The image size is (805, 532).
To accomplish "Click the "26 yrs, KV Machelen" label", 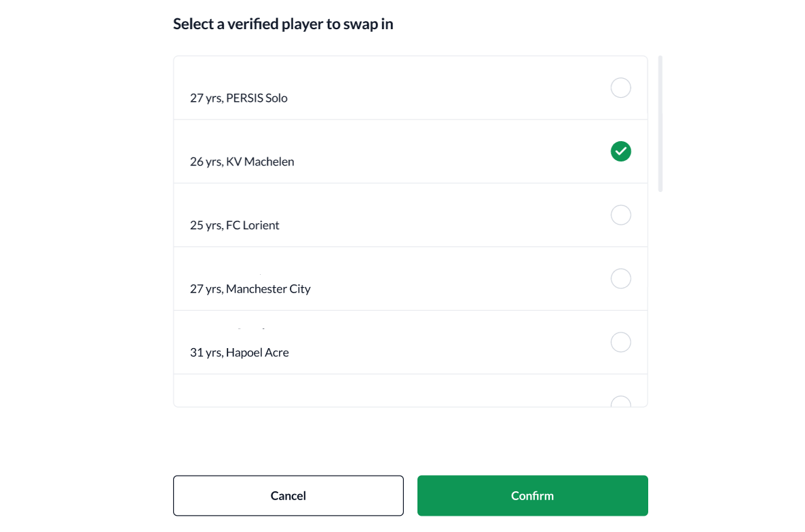I will pos(242,161).
